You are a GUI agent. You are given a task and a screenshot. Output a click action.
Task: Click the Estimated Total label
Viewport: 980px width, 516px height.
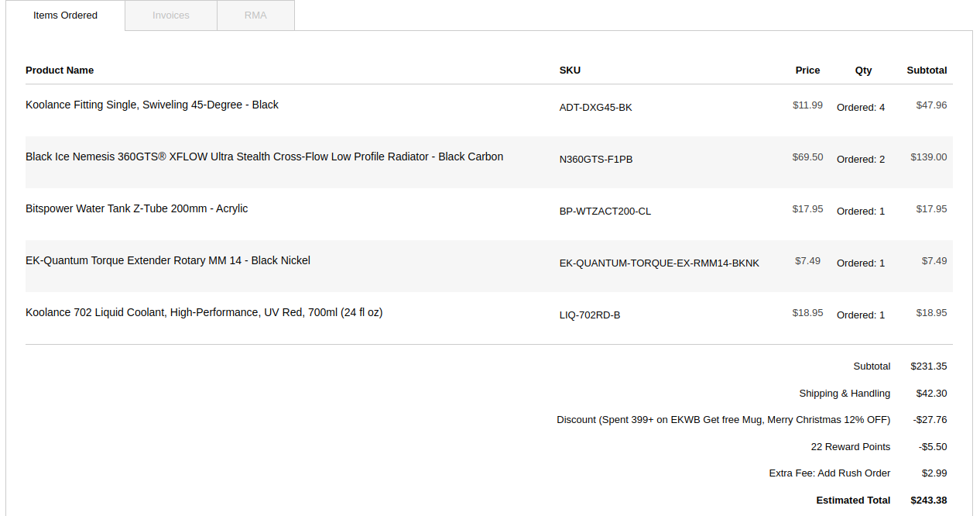853,501
